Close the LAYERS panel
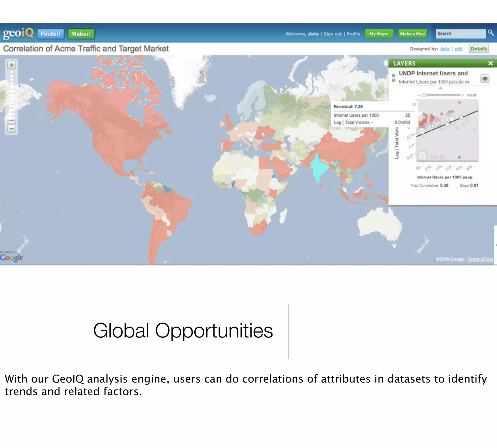This screenshot has height=448, width=497. tap(491, 63)
